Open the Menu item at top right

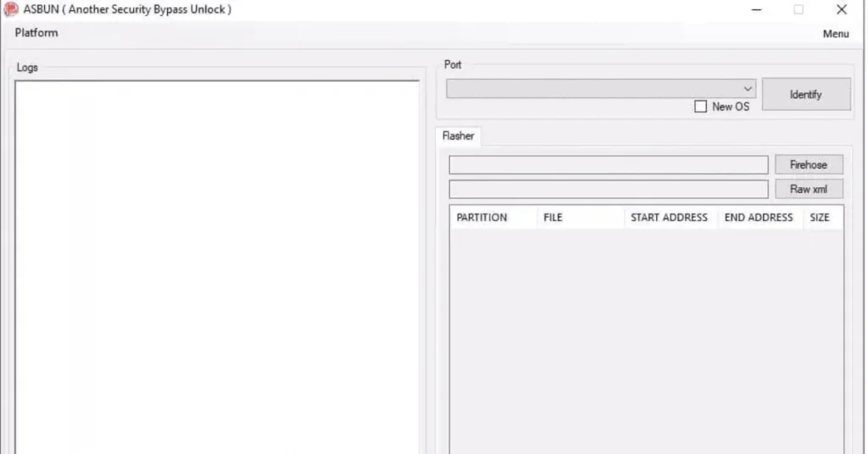835,34
